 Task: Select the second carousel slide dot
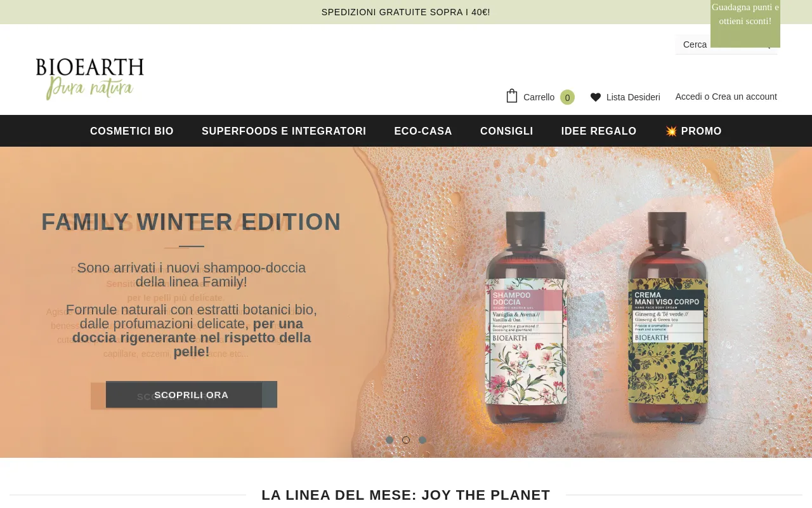[406, 440]
